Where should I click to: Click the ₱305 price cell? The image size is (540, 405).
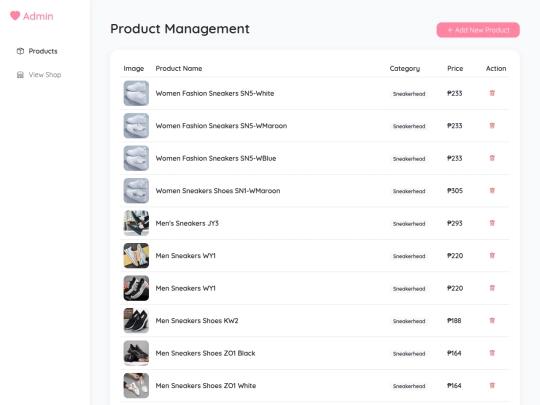click(455, 191)
